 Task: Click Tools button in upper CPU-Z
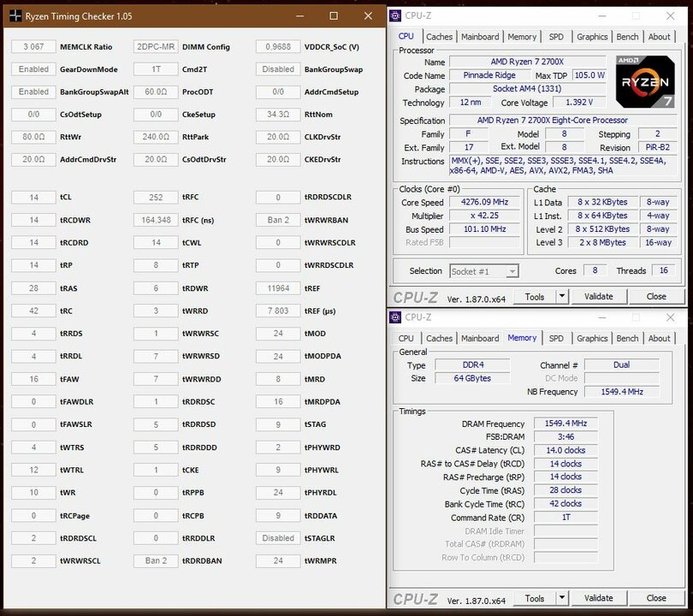click(535, 297)
